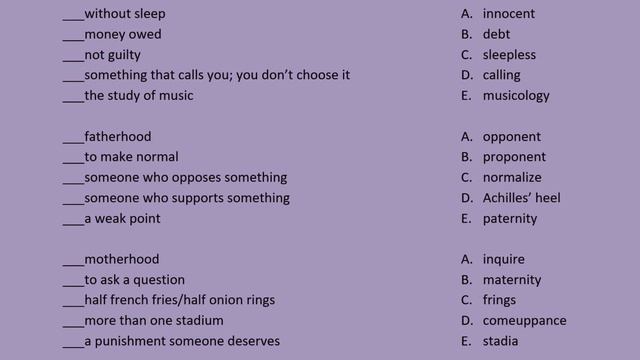Choose answer option 'innocent'
The height and width of the screenshot is (360, 640).
coord(508,13)
